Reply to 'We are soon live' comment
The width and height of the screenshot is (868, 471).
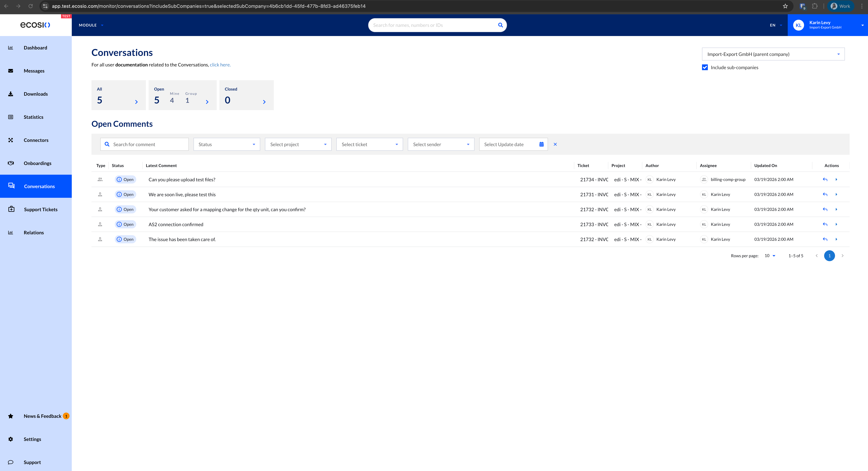point(825,194)
